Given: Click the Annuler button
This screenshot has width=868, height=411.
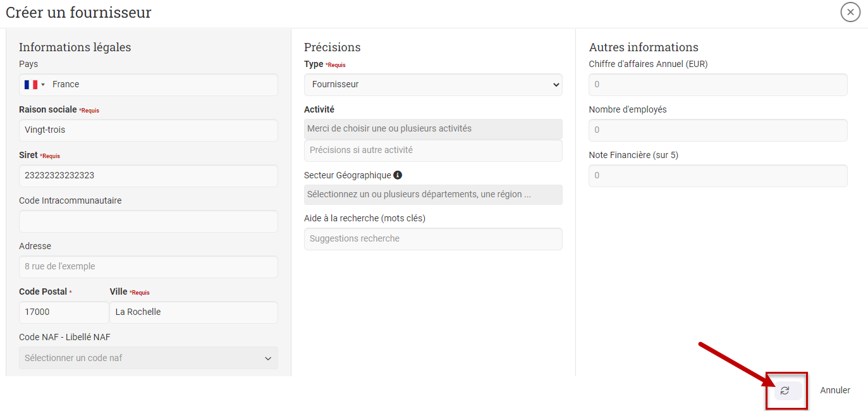Looking at the screenshot, I should (x=834, y=391).
